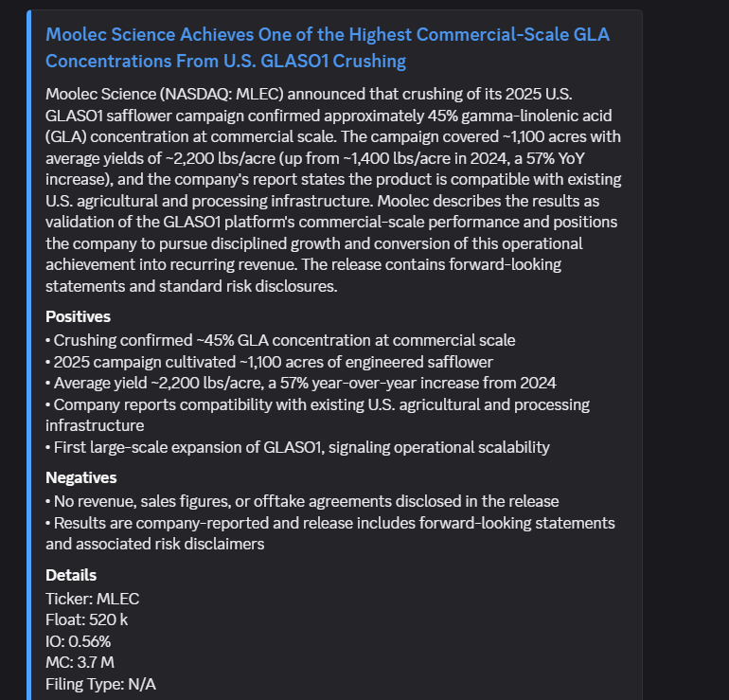This screenshot has width=729, height=700.
Task: Click the "Crushing confirmed ~45% GLA concentration" bullet
Action: pyautogui.click(x=280, y=340)
